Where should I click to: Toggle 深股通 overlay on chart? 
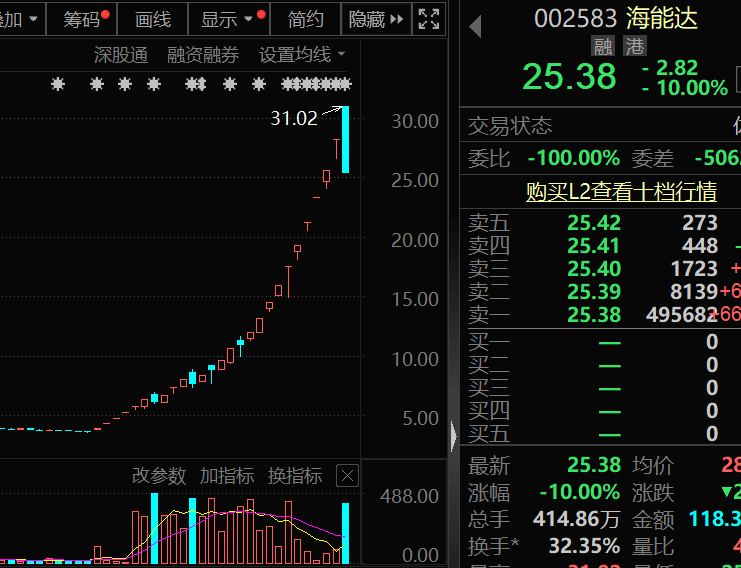pyautogui.click(x=120, y=55)
